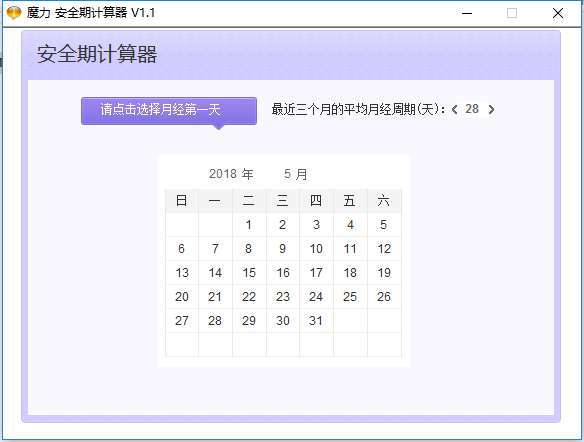Pick day 10 on the calendar
The image size is (584, 442).
316,249
